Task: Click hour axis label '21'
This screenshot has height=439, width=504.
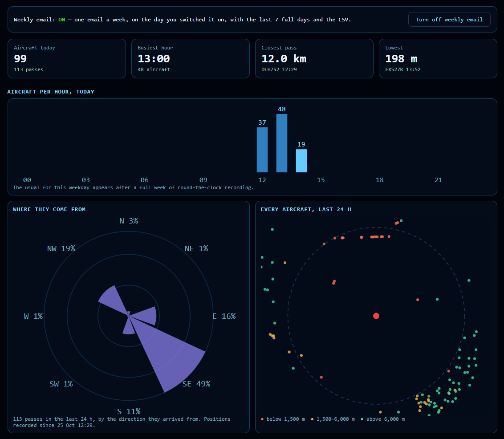Action: [439, 180]
